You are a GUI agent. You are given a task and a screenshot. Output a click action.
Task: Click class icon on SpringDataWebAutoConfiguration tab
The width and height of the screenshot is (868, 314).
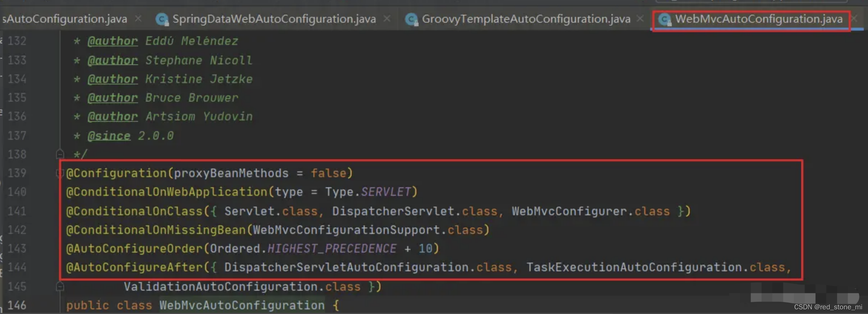click(x=162, y=19)
